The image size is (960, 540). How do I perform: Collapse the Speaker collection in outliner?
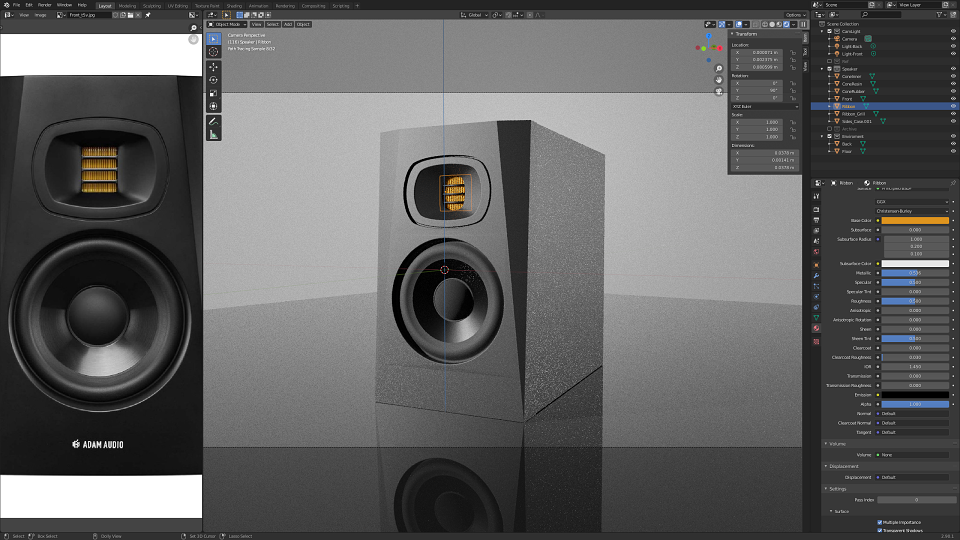(x=822, y=69)
